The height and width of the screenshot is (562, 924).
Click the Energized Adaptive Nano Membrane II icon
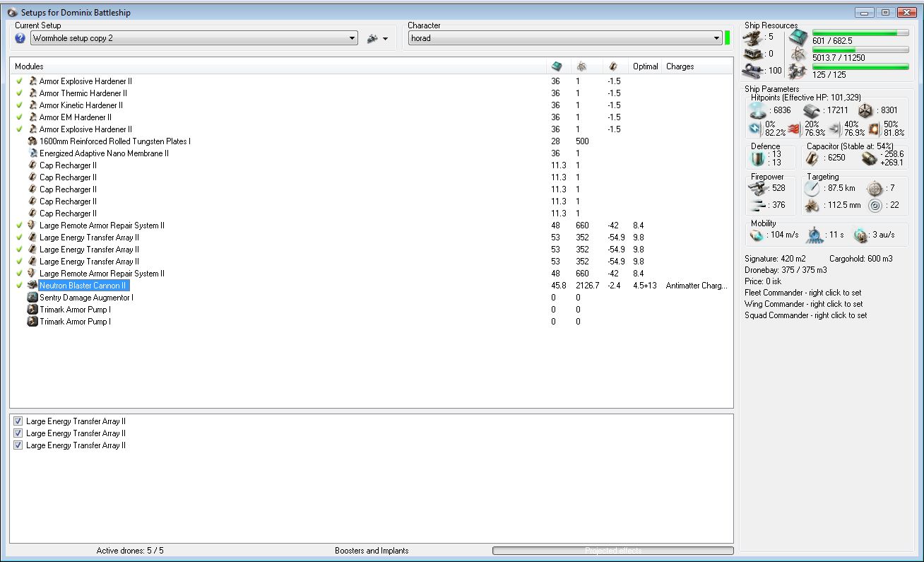click(32, 153)
